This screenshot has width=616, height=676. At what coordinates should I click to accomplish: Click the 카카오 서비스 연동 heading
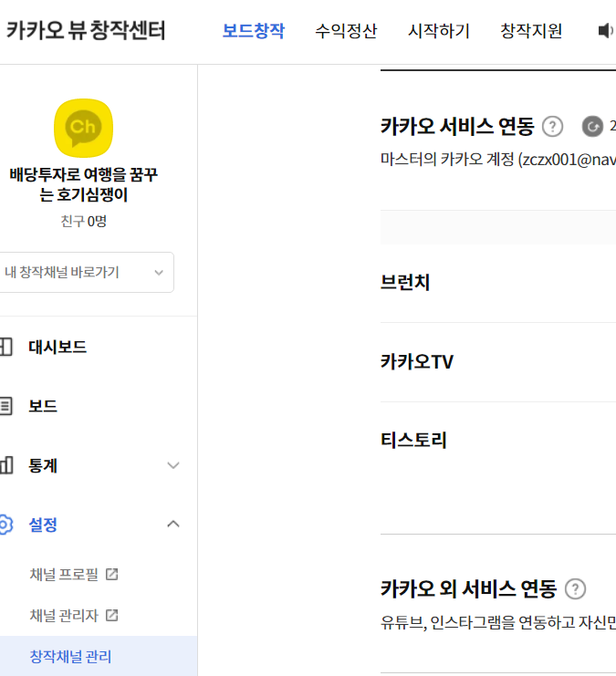(457, 126)
